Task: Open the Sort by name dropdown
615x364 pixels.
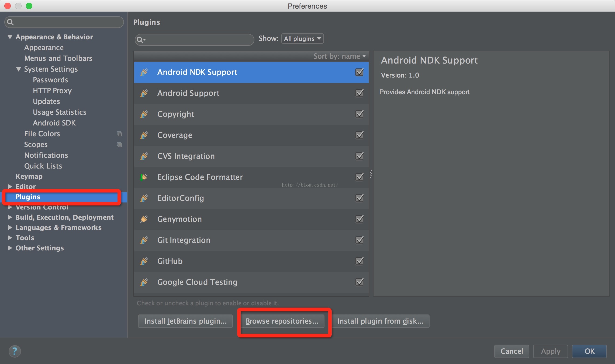Action: 340,56
